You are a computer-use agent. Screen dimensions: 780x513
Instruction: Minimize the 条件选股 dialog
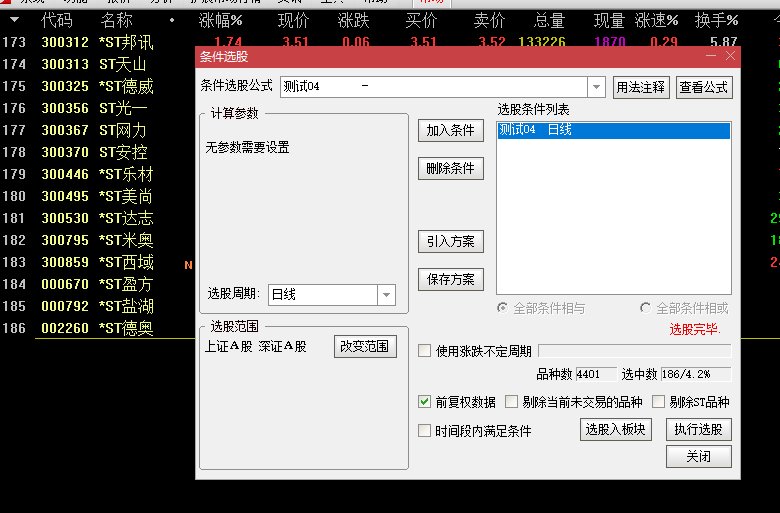(711, 56)
